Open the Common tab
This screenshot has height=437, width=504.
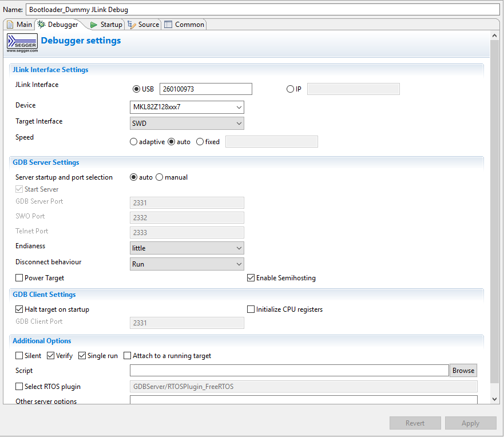click(184, 25)
